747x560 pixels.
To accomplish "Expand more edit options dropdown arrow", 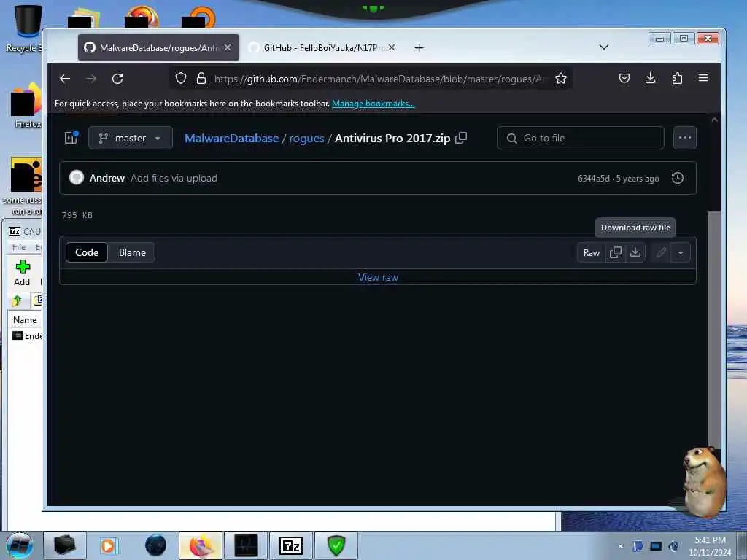I will [681, 252].
